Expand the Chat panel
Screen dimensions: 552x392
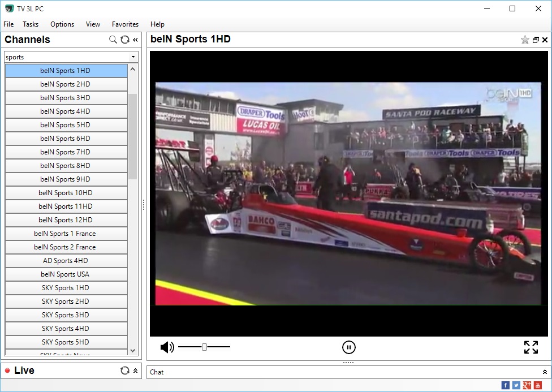click(x=545, y=372)
